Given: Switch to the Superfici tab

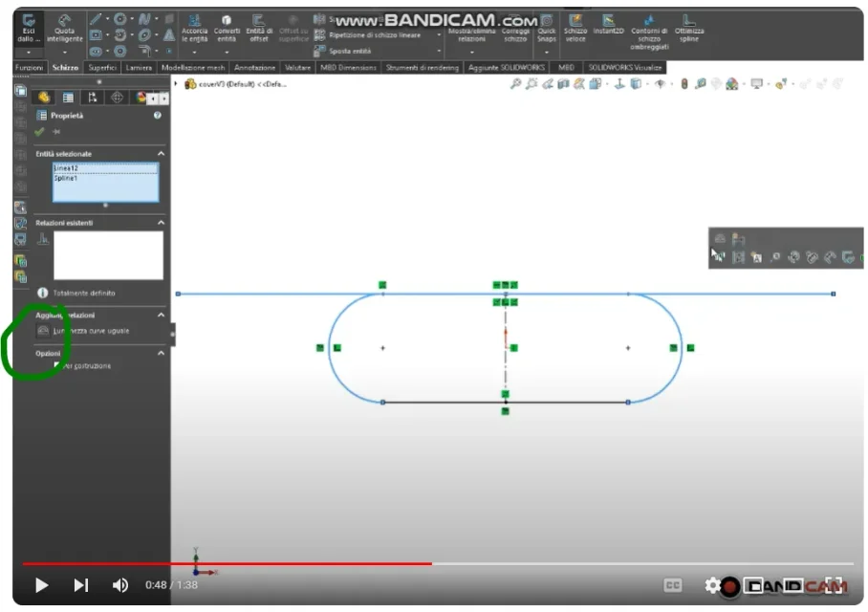Looking at the screenshot, I should [102, 68].
